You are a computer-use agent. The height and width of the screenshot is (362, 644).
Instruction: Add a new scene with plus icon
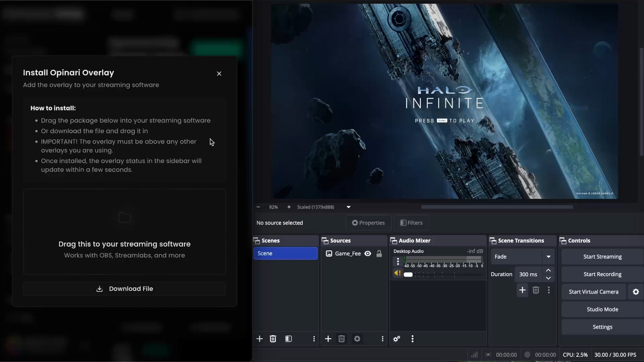click(x=260, y=339)
